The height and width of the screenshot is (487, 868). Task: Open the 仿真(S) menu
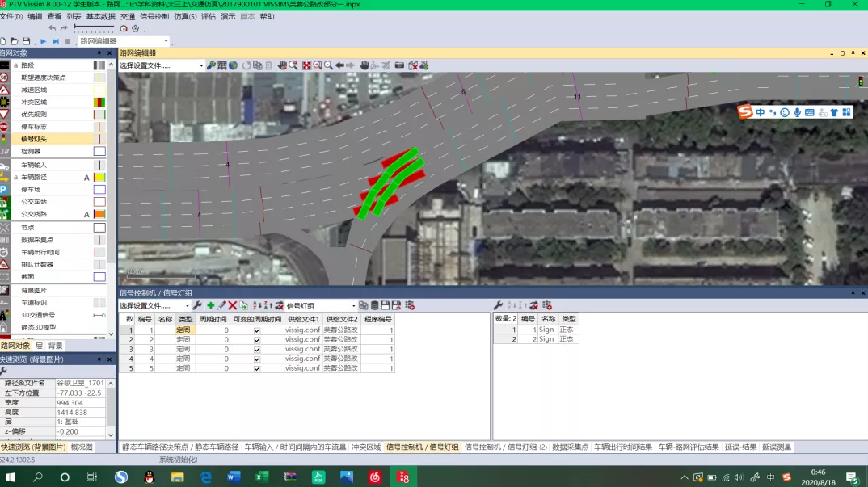tap(185, 17)
